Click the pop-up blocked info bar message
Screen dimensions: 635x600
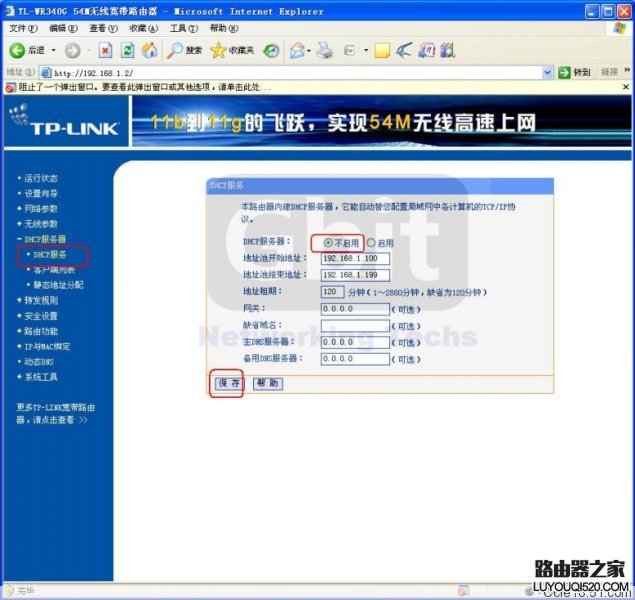(145, 87)
